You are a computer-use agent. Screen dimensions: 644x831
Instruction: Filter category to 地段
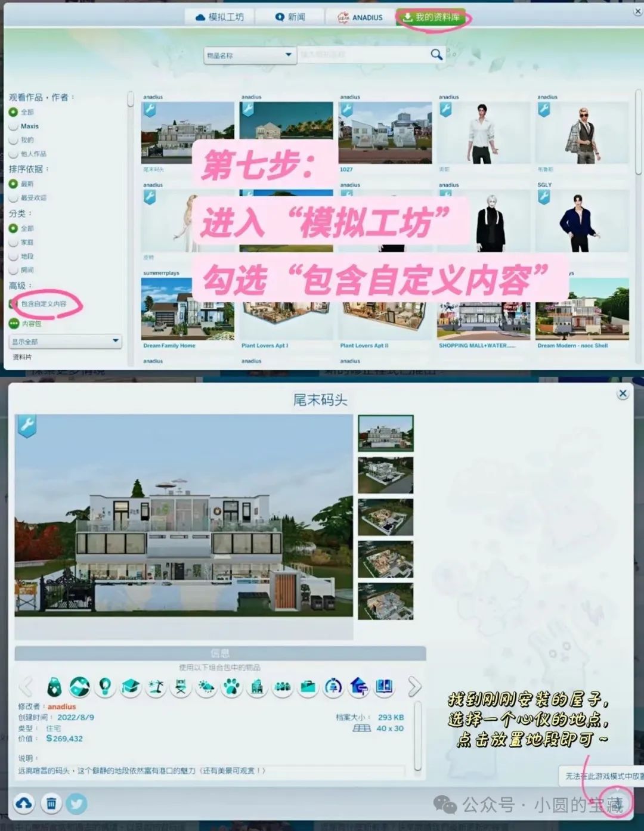click(x=13, y=256)
